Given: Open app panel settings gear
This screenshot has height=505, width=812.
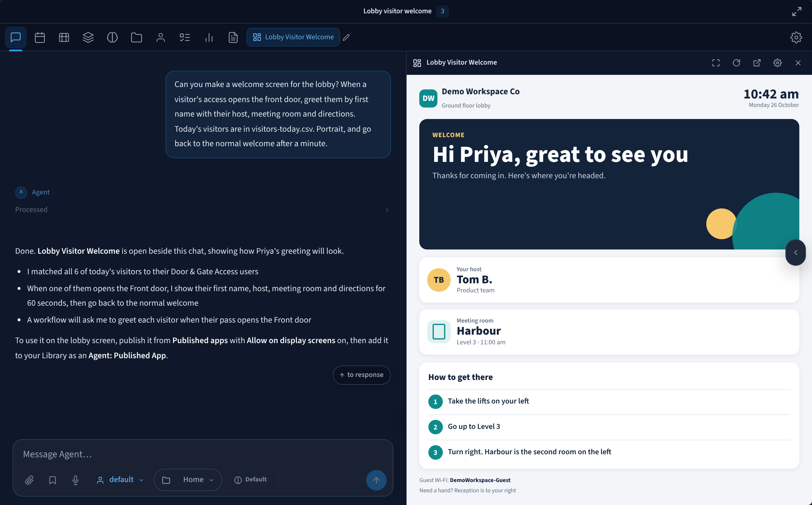Looking at the screenshot, I should point(777,63).
